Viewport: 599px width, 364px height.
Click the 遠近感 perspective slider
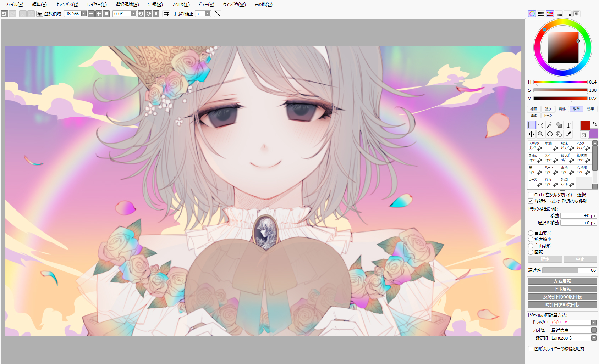pos(570,270)
